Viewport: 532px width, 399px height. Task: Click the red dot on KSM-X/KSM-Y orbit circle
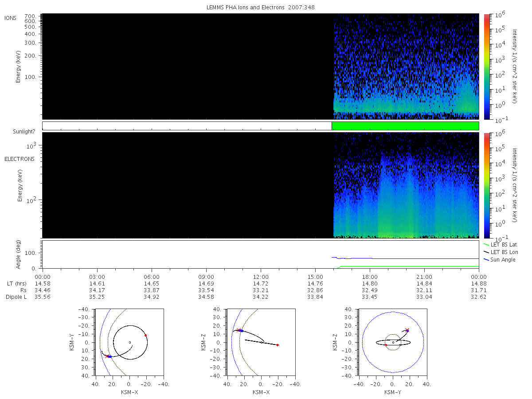[x=145, y=335]
